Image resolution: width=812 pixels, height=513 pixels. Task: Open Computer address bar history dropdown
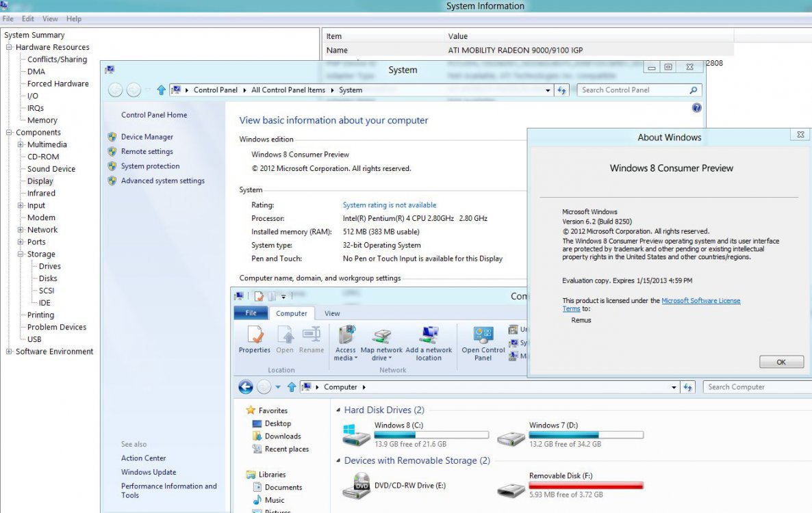point(674,387)
